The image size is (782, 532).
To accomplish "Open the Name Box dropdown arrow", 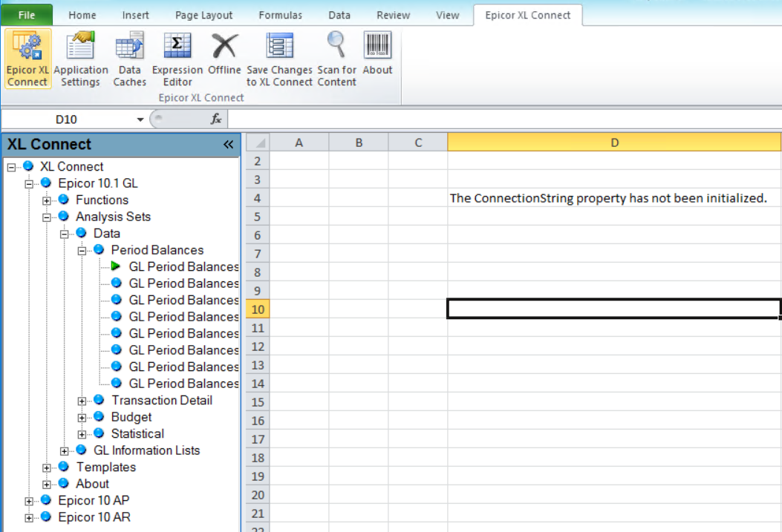I will 140,119.
